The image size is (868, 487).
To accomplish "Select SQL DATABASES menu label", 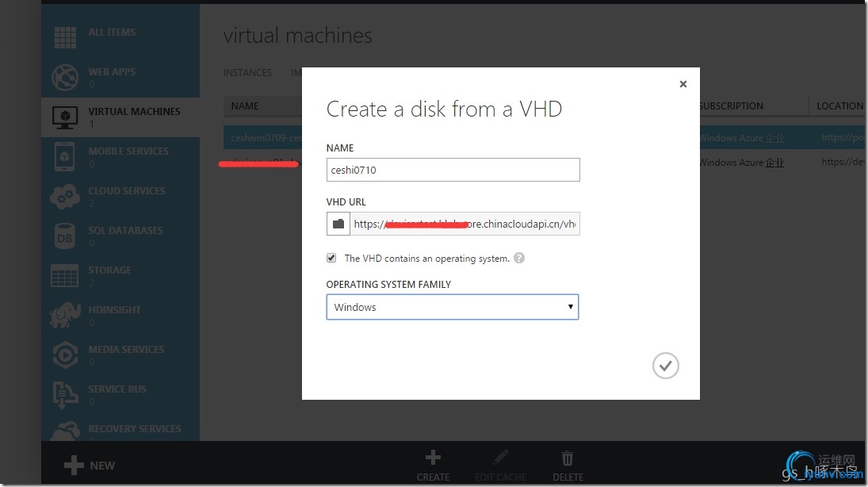I will pos(126,230).
